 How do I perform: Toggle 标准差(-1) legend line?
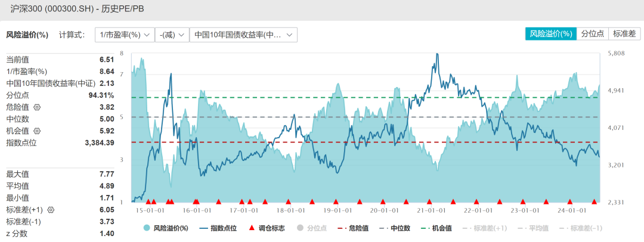coord(581,228)
